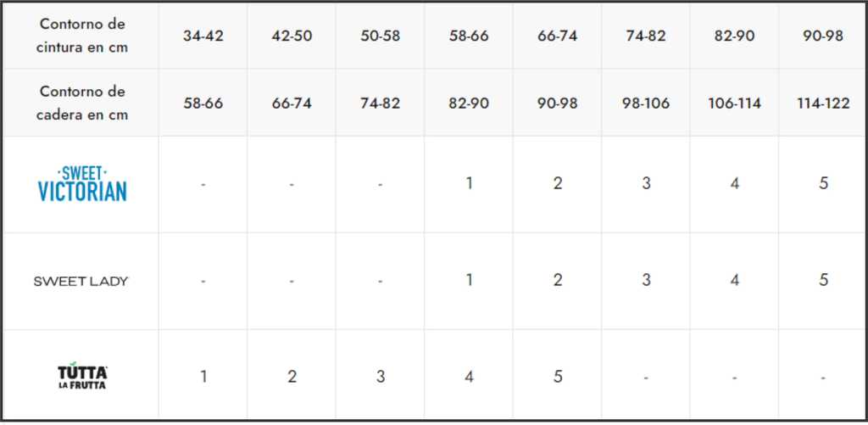Click the Sweet Lady brand logo
Viewport: 868px width, 425px height.
click(81, 281)
